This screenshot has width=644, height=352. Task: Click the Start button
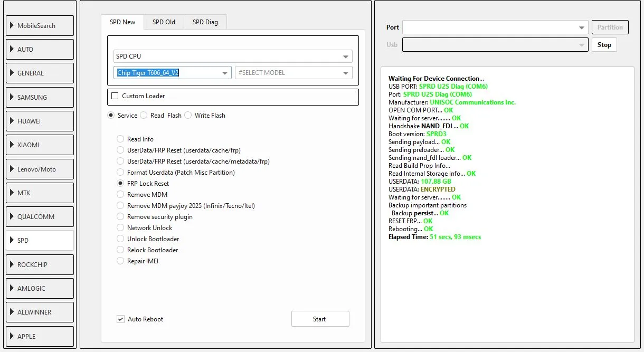coord(320,319)
